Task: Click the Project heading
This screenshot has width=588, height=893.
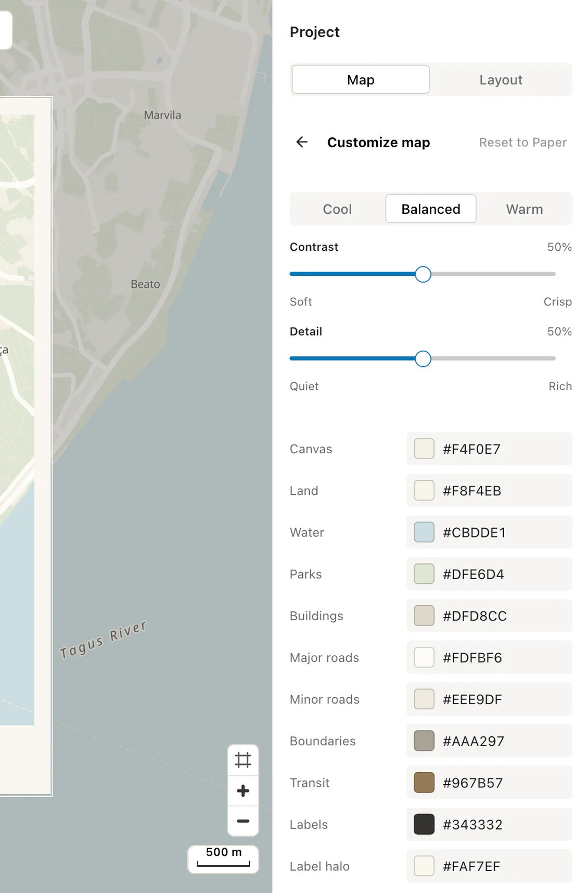Action: [x=314, y=32]
